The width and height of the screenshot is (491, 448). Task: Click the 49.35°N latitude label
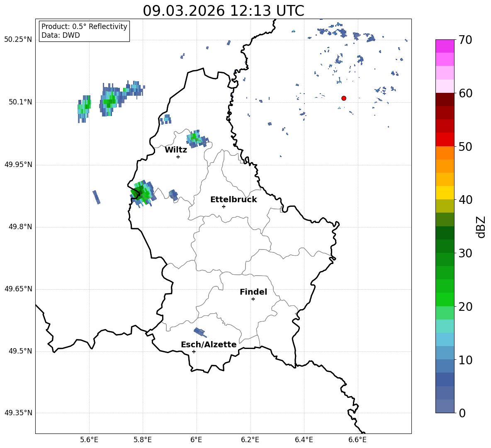click(18, 413)
